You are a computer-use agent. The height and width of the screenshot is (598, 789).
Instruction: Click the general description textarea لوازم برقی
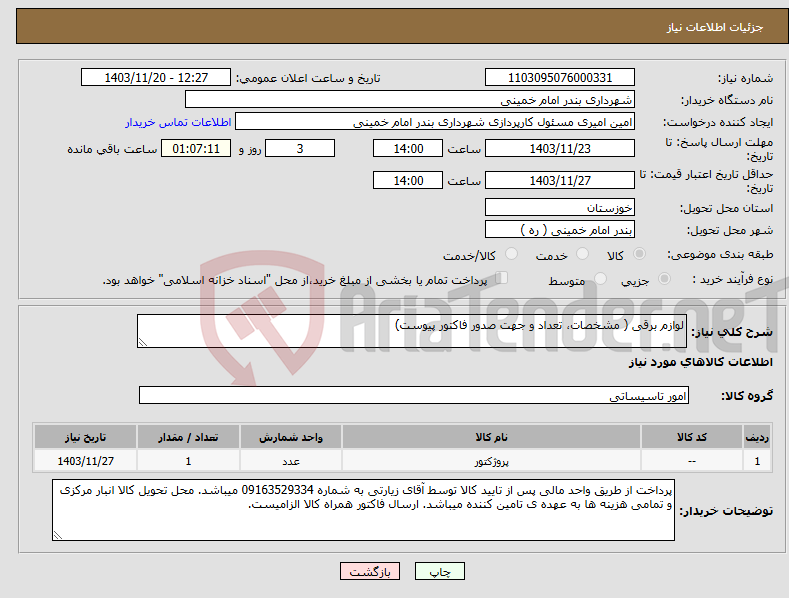[412, 331]
